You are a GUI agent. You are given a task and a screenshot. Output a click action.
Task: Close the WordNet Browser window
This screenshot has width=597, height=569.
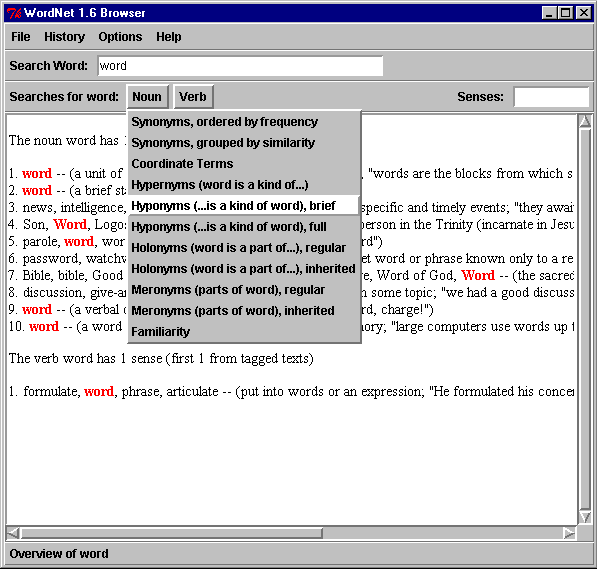point(583,13)
